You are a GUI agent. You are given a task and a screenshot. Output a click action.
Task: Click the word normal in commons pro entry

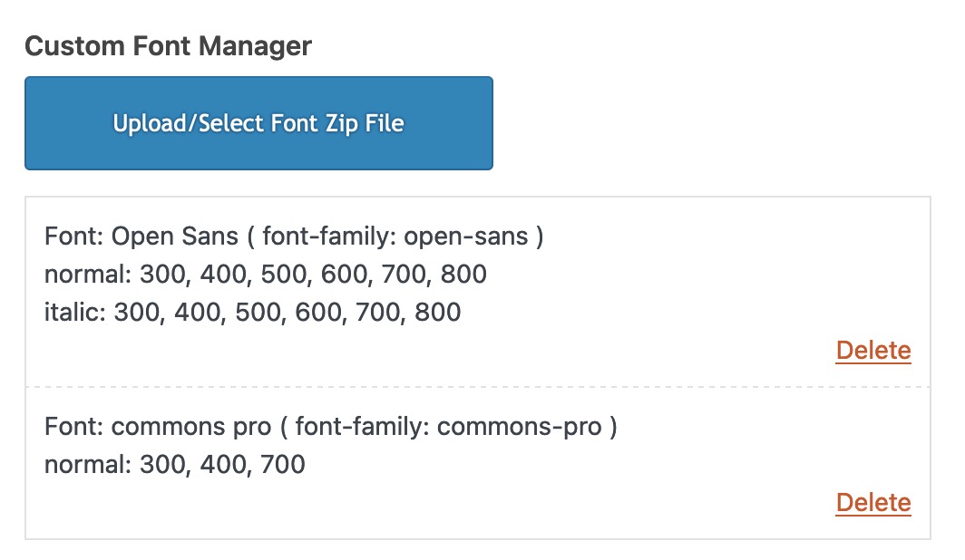(x=85, y=465)
